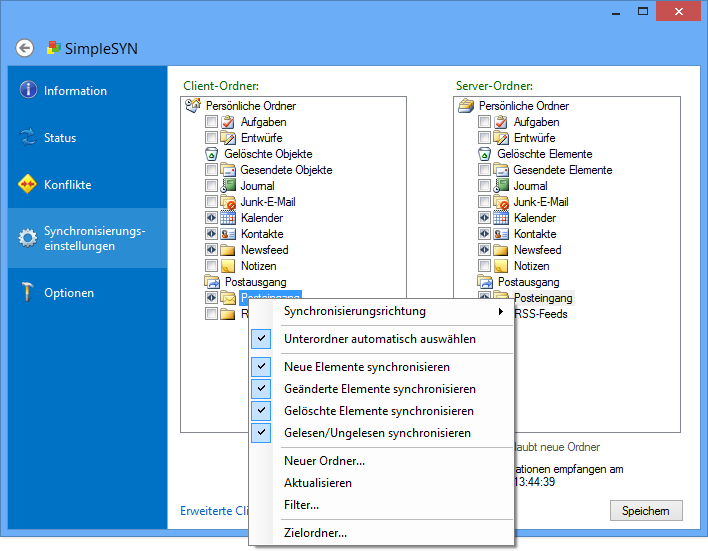Toggle Gelesen/Ungelesen synchronisieren menu entry
The image size is (708, 551).
382,433
